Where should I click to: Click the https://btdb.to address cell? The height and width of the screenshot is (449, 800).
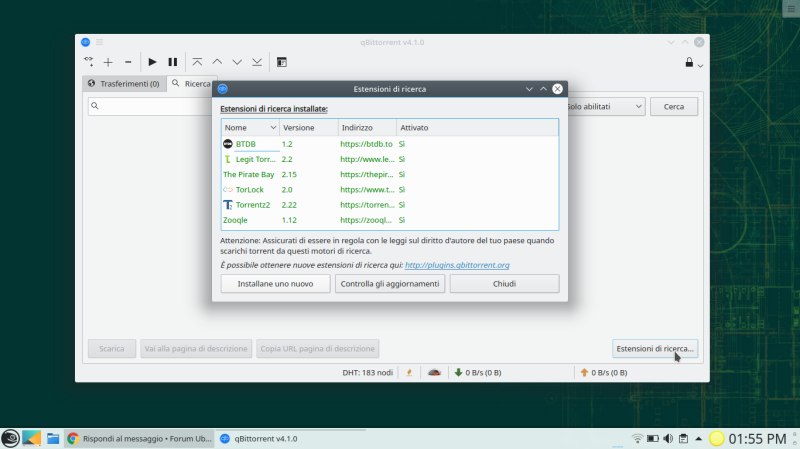point(366,144)
